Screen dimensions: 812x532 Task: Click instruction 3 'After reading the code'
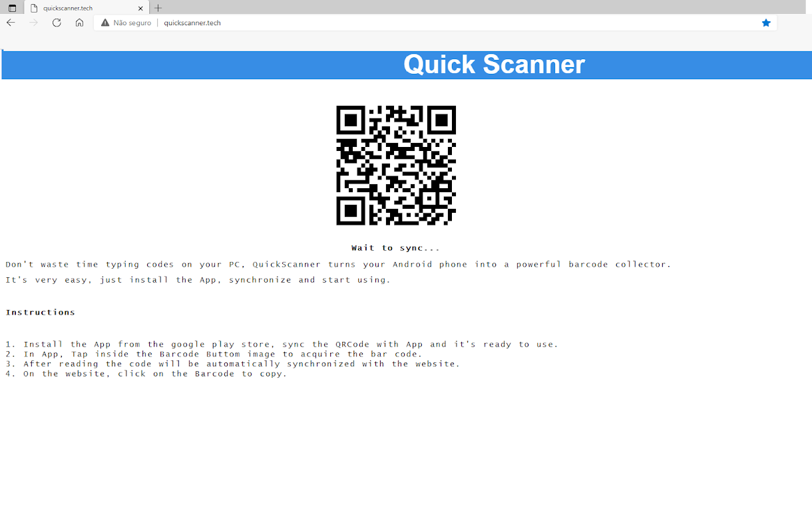pyautogui.click(x=232, y=364)
